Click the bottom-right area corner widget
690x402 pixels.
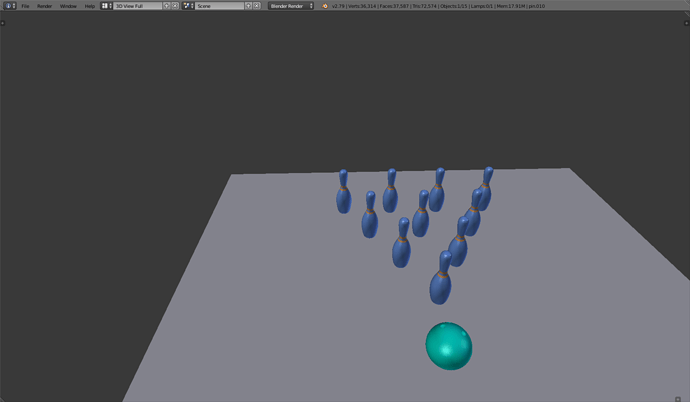point(678,399)
